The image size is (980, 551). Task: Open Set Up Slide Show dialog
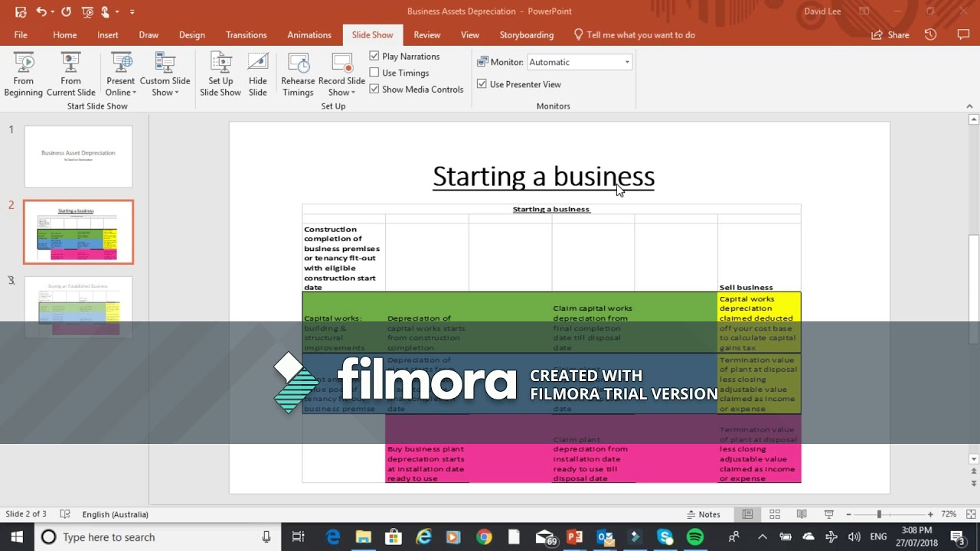(x=220, y=74)
